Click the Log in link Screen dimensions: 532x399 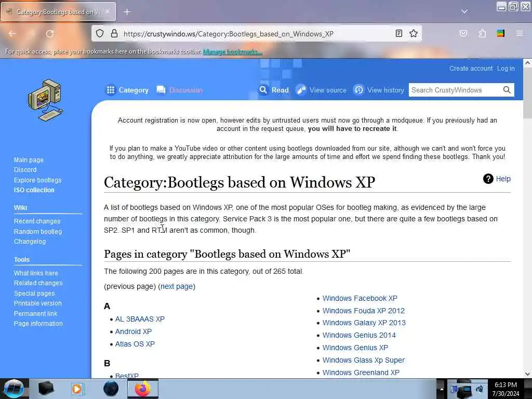click(x=506, y=68)
